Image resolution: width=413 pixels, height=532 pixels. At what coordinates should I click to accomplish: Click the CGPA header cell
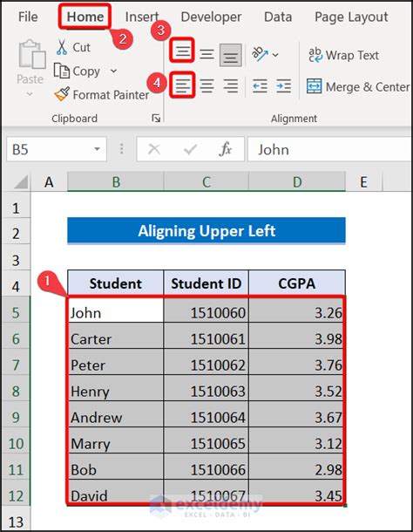(x=297, y=283)
